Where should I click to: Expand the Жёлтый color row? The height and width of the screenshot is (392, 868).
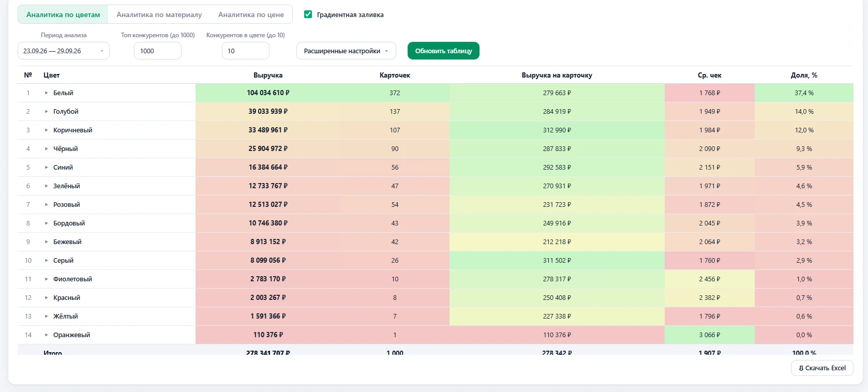point(46,316)
